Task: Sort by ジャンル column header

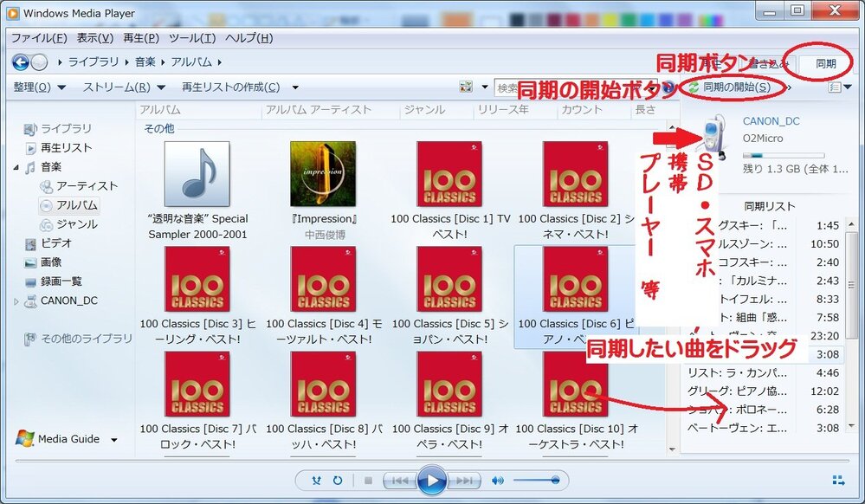Action: [x=437, y=110]
